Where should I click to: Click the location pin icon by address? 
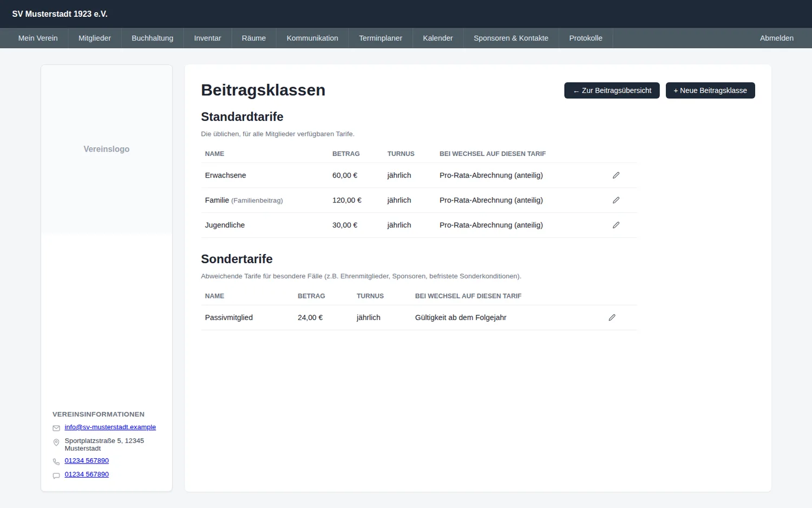[x=56, y=442]
